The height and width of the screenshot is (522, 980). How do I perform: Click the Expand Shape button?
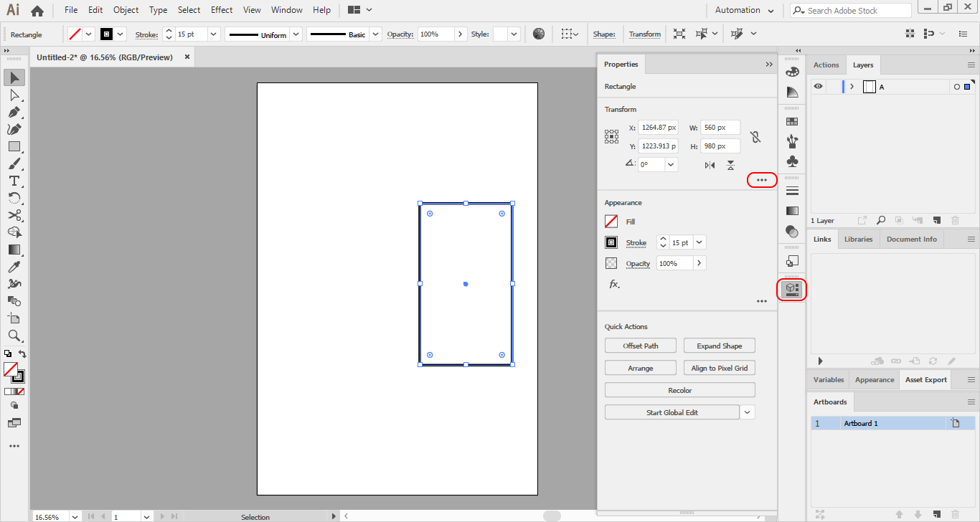(x=720, y=346)
